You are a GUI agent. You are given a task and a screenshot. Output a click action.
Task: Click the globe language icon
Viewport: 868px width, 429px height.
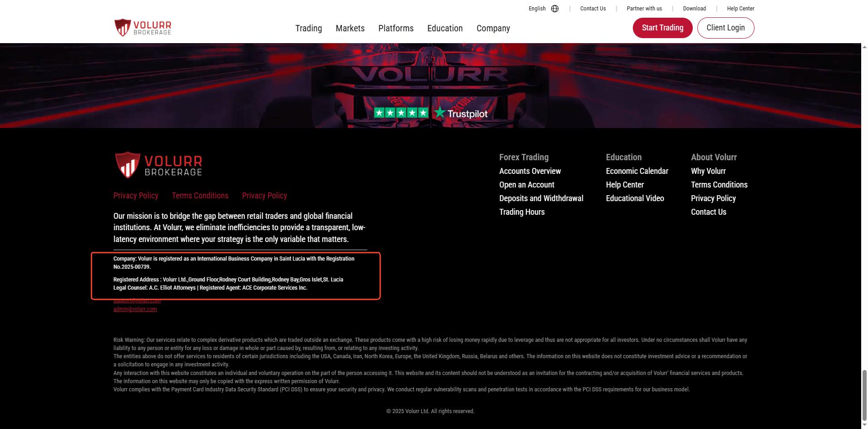(x=555, y=9)
